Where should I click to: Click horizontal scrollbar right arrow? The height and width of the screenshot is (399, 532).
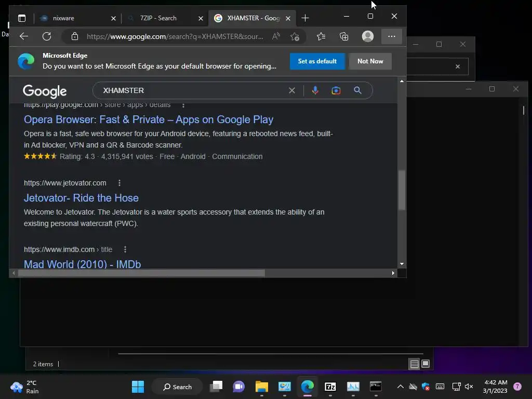393,273
